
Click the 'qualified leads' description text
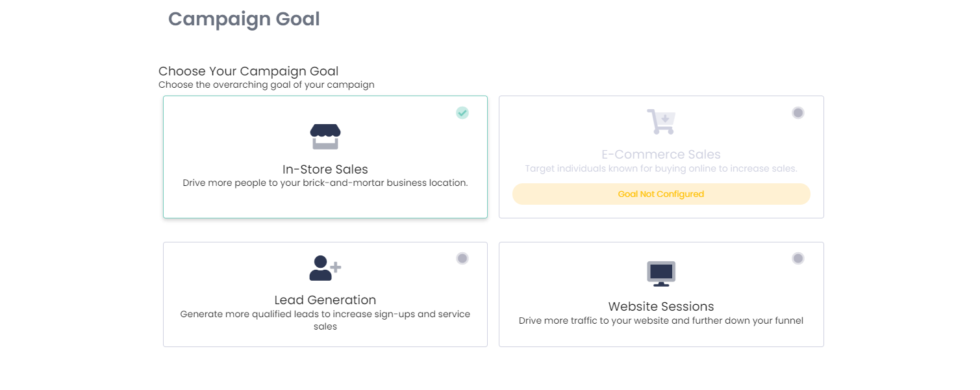point(325,314)
